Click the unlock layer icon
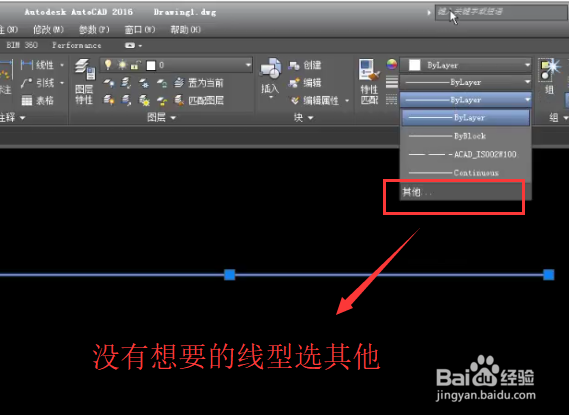 (x=162, y=100)
